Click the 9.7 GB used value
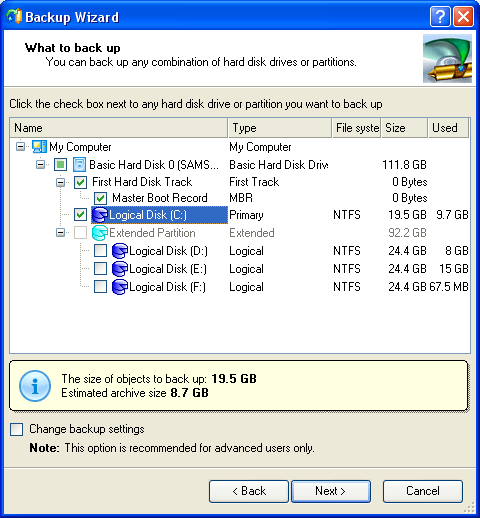This screenshot has width=480, height=518. coord(452,215)
